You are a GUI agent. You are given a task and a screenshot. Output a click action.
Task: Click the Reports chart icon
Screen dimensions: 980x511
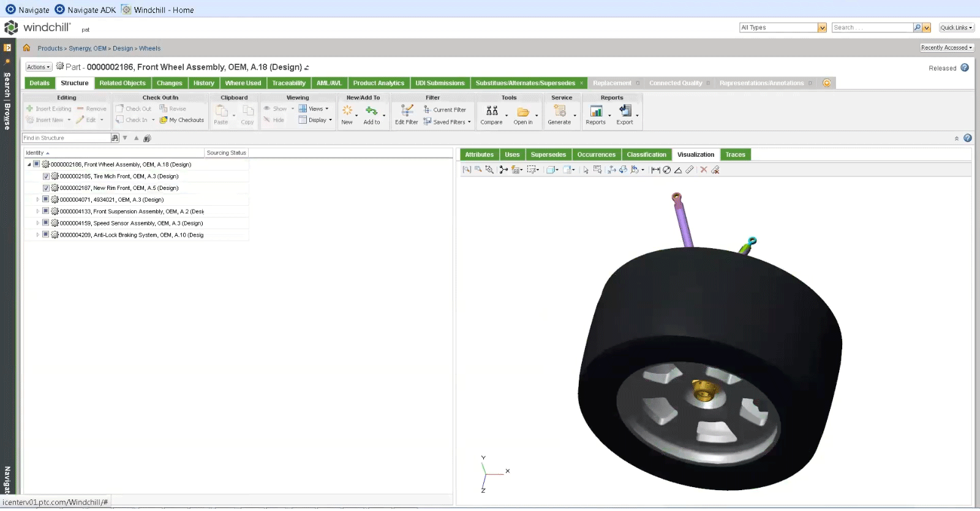(595, 111)
